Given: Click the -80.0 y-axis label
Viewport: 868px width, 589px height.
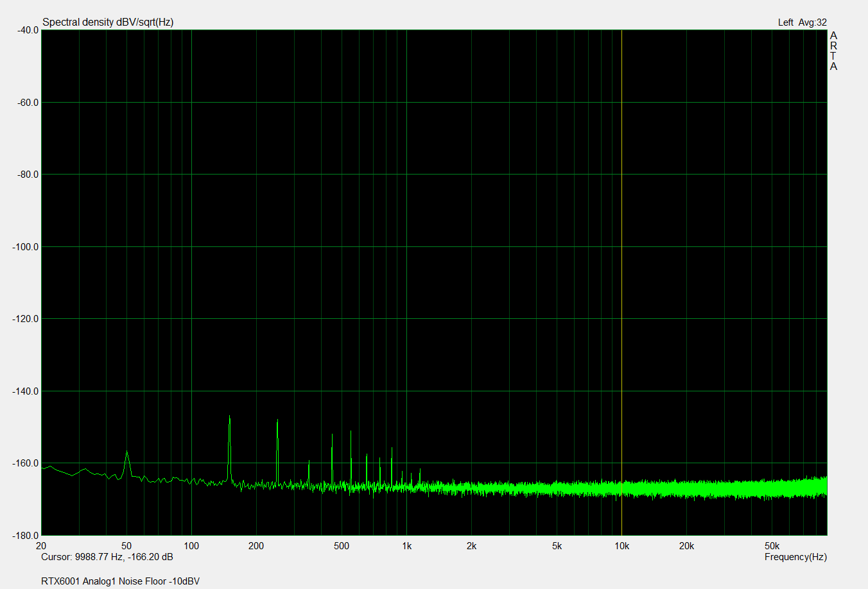Looking at the screenshot, I should tap(28, 175).
